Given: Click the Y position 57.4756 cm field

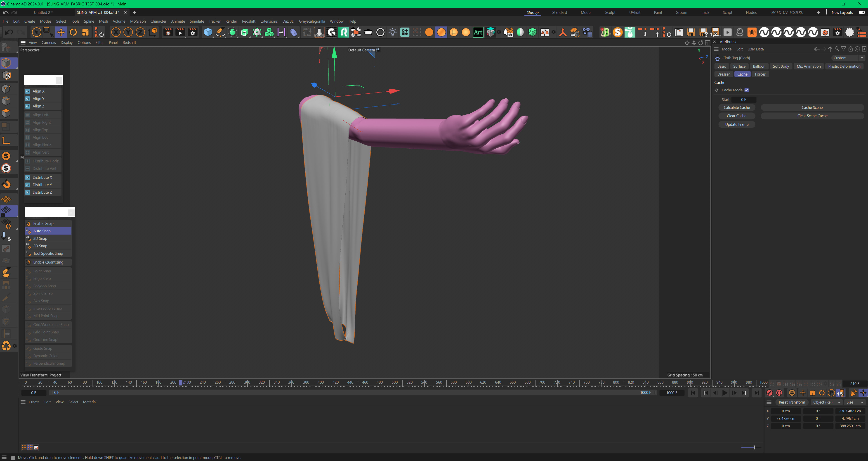Looking at the screenshot, I should (786, 418).
